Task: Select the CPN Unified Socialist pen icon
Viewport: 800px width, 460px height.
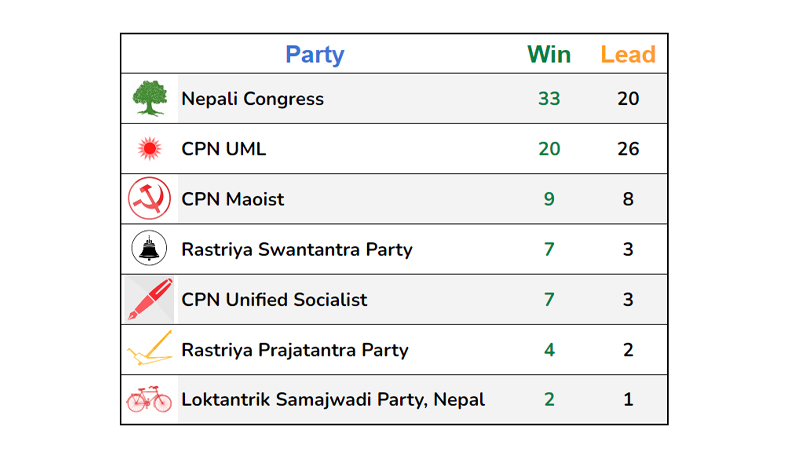Action: (149, 299)
